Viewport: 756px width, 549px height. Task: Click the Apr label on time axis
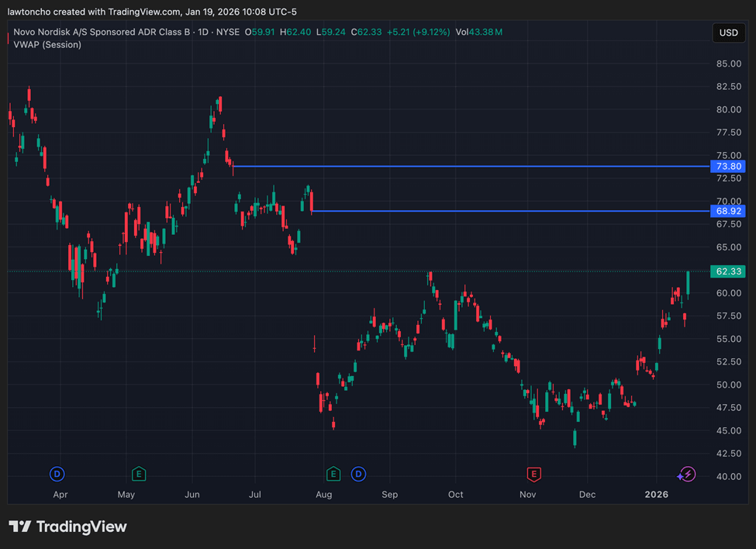pos(60,495)
